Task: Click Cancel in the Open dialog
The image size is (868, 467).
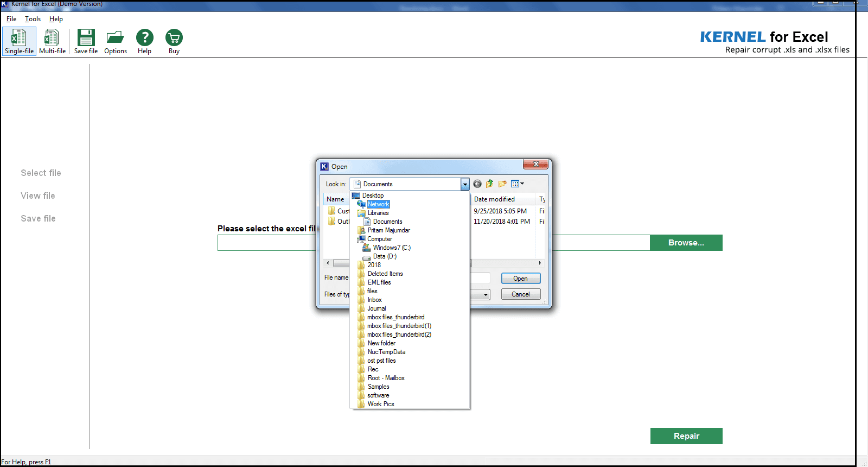Action: [521, 294]
